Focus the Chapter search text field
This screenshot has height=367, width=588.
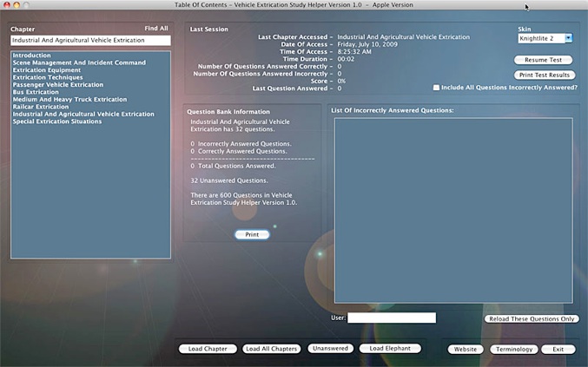90,40
